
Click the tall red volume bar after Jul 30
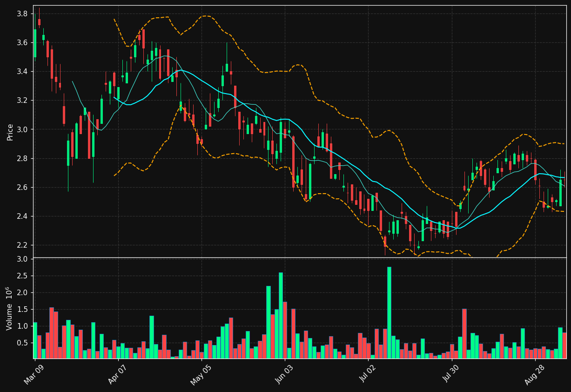(x=464, y=333)
